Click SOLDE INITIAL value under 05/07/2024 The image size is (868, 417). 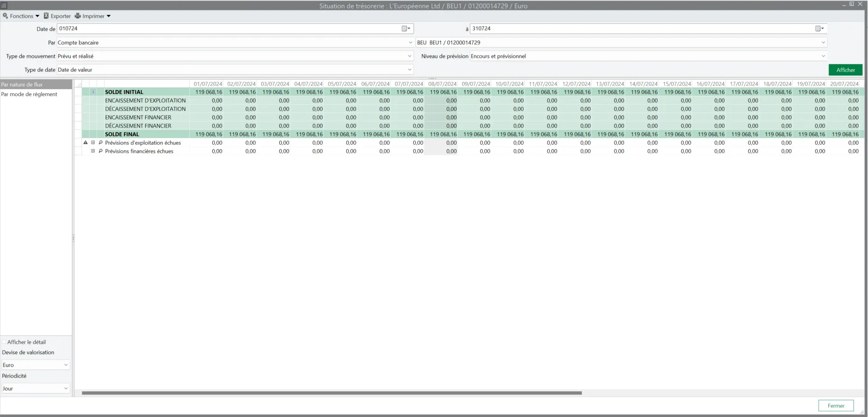point(343,92)
